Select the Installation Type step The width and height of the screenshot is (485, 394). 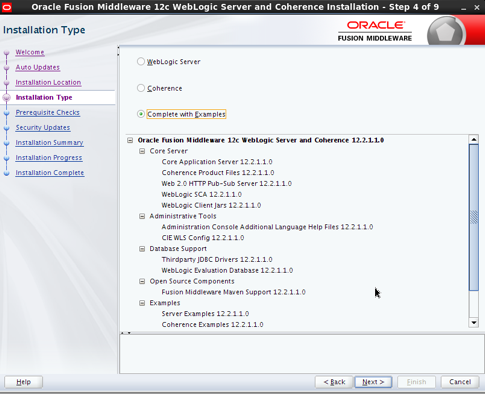pyautogui.click(x=44, y=97)
